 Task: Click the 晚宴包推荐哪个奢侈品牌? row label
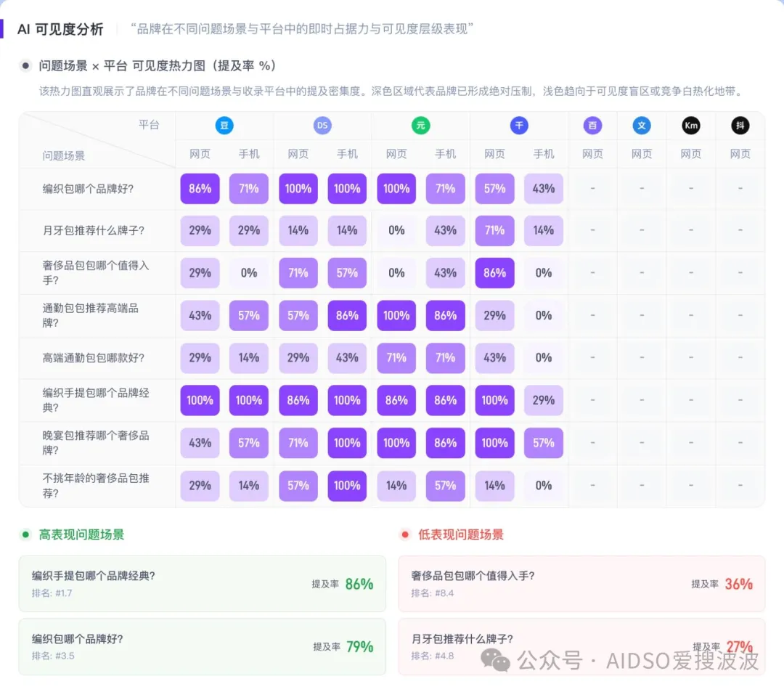(x=96, y=442)
